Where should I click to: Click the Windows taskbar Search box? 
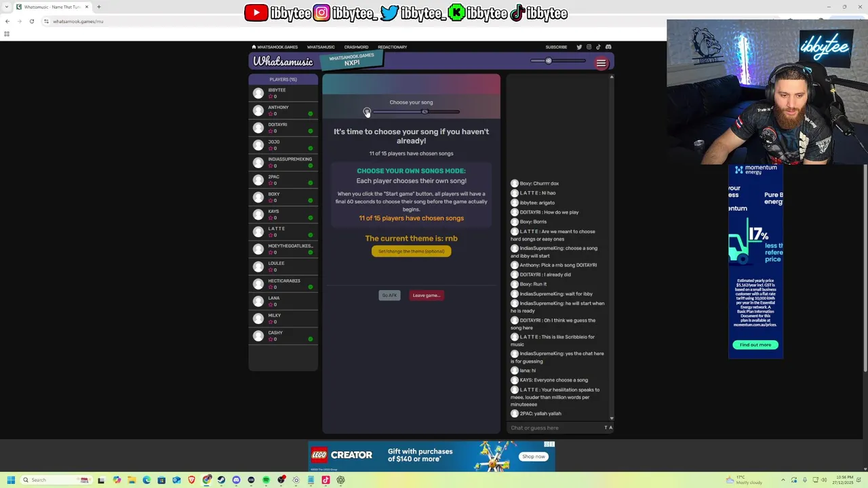tap(56, 480)
